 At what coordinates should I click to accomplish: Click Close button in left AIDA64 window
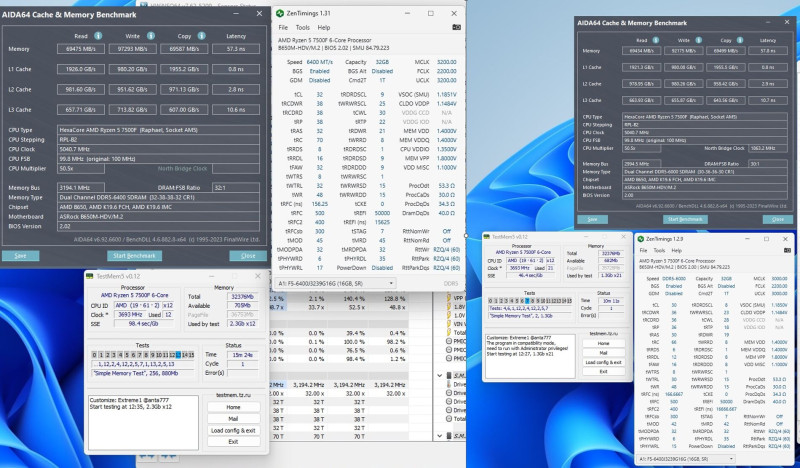tap(248, 256)
